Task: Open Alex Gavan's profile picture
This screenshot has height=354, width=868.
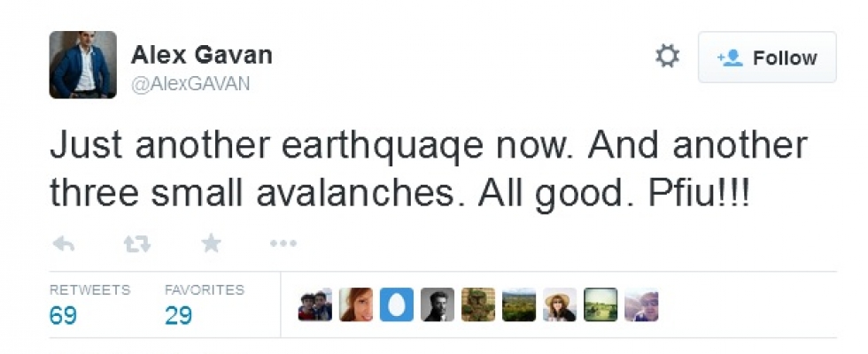Action: point(82,65)
